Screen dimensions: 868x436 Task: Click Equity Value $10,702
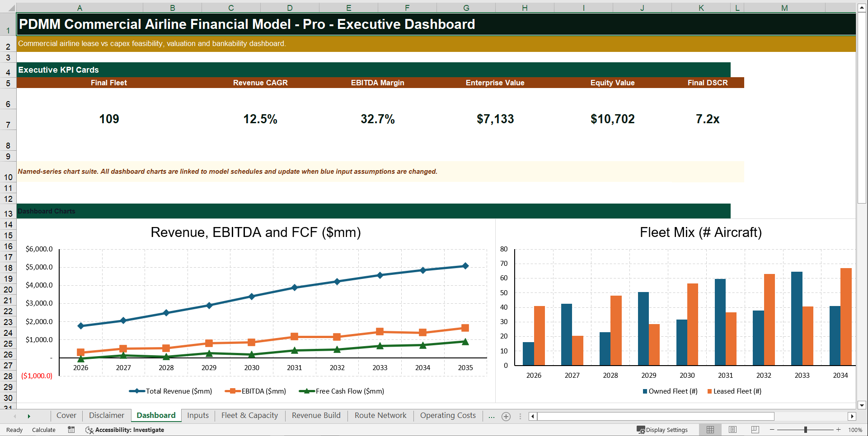[x=613, y=119]
